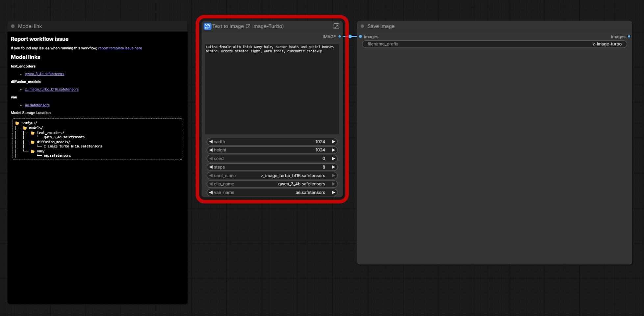Open the qwen_3_4b.safetensors download link
This screenshot has width=644, height=316.
[x=44, y=74]
